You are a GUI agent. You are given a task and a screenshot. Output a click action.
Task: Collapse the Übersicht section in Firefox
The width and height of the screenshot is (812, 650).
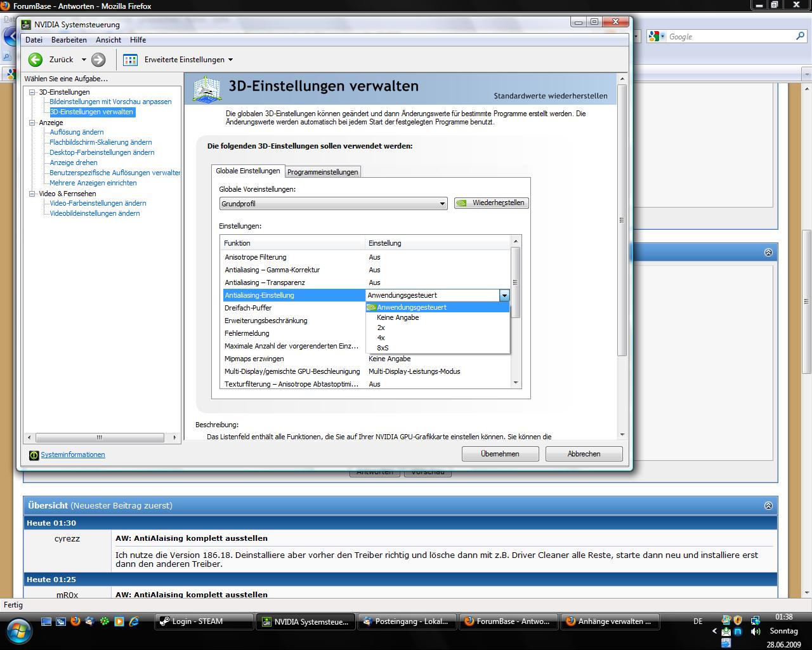coord(768,506)
